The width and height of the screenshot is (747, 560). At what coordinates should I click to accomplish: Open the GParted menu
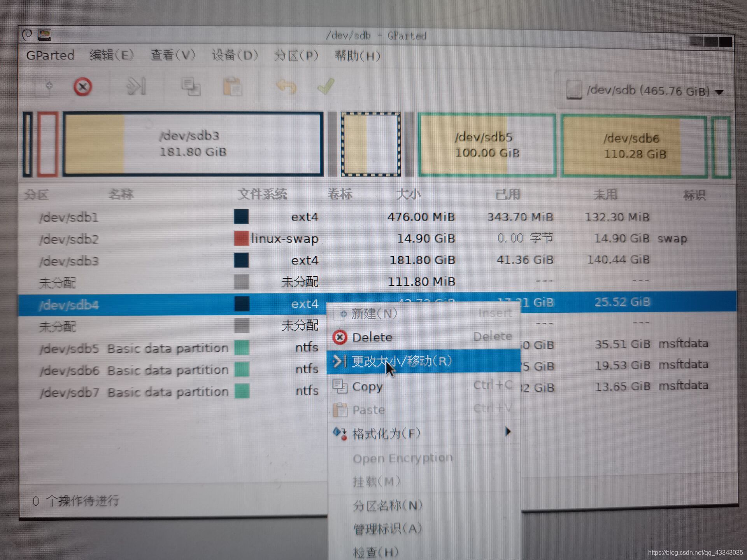coord(50,55)
